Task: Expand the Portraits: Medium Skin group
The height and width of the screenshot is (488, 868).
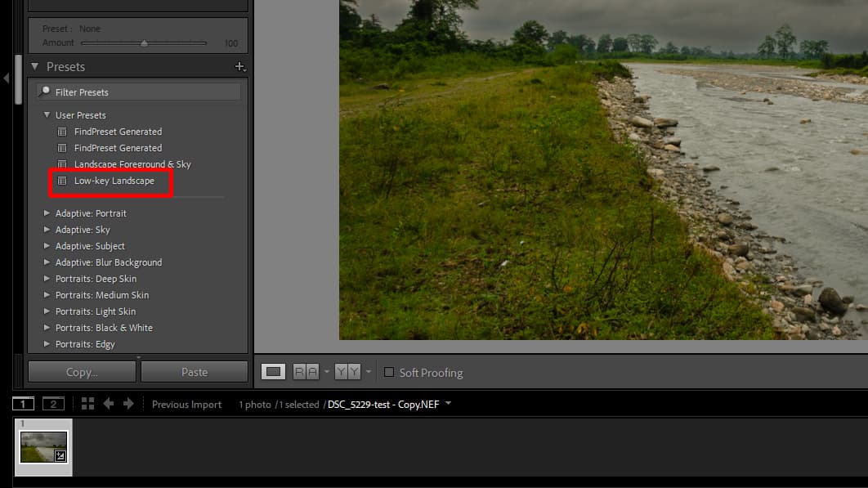Action: tap(47, 295)
